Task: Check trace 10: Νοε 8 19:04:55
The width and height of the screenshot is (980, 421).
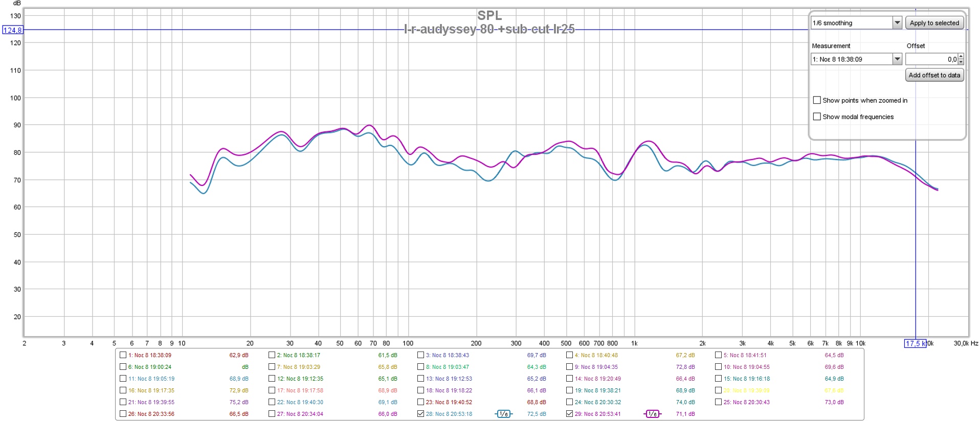Action: click(x=718, y=367)
